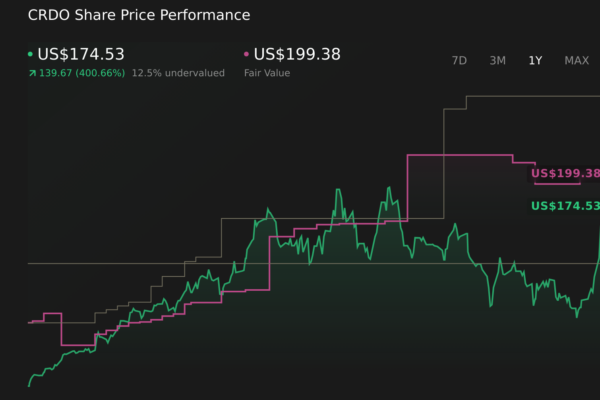
Task: Click the green US$174.53 chart end label
Action: click(564, 206)
